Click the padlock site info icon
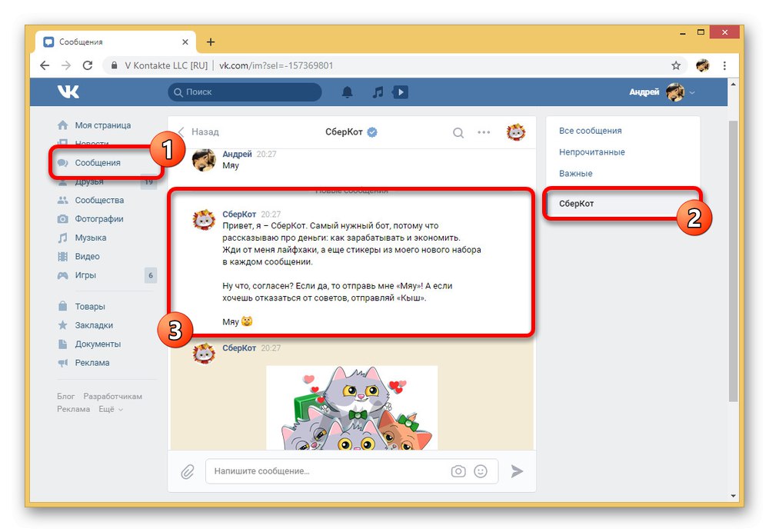Image resolution: width=769 pixels, height=532 pixels. [x=114, y=65]
